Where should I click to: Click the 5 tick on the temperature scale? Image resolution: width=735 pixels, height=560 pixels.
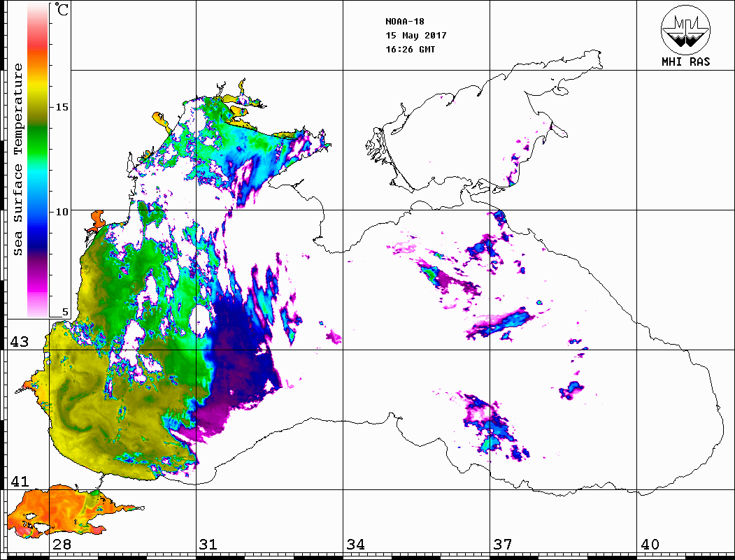coord(66,312)
